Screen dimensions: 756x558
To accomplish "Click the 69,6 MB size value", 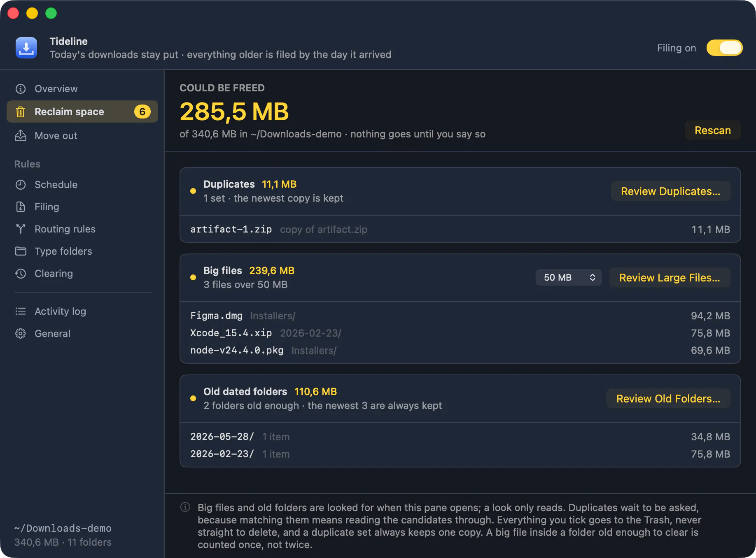I will 710,350.
